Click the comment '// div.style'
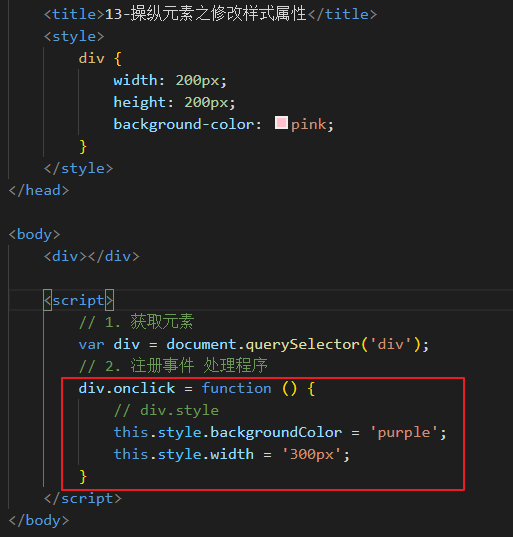The image size is (513, 537). (x=166, y=410)
